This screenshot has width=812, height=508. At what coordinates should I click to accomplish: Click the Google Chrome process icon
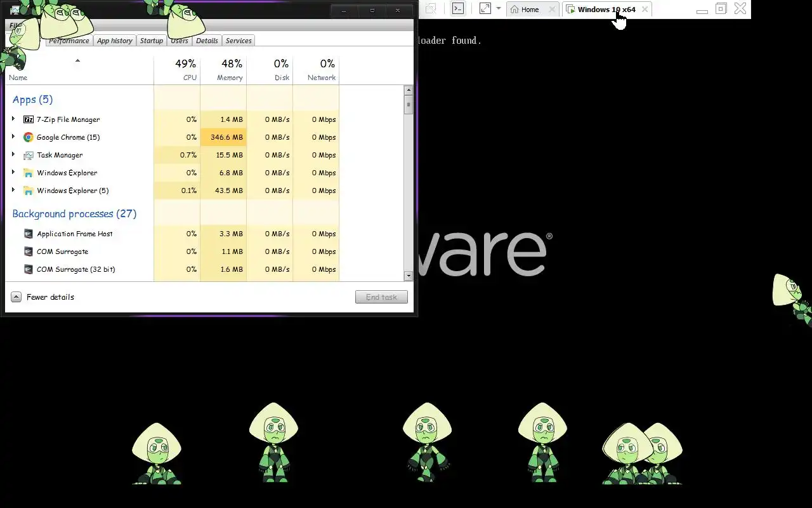29,137
